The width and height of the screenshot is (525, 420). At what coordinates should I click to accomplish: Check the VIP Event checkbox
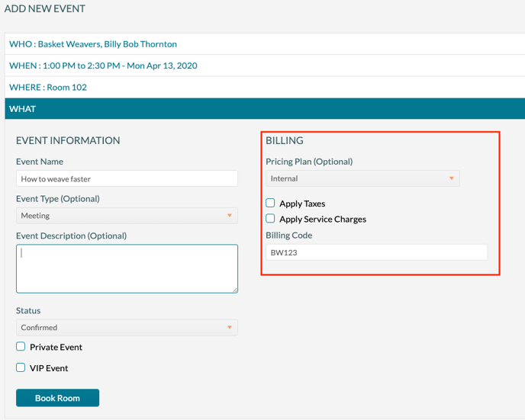21,367
